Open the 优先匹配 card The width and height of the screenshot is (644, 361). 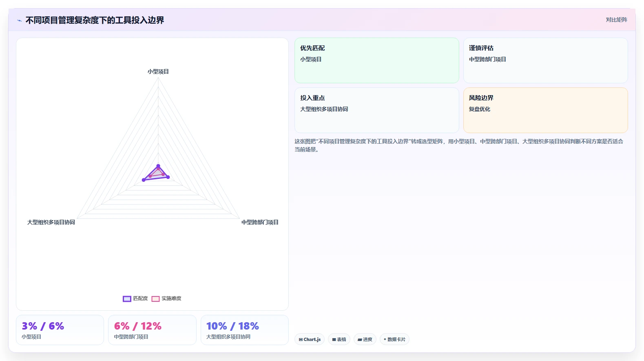[x=377, y=60]
